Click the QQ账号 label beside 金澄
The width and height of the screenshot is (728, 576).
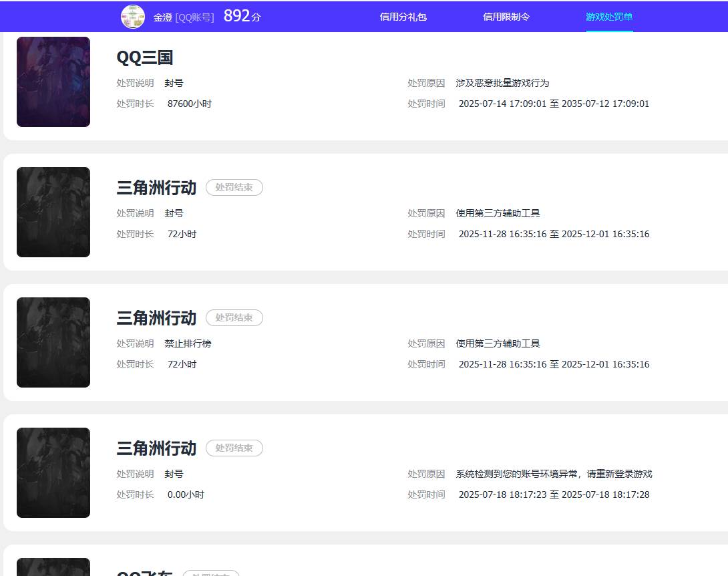tap(196, 16)
